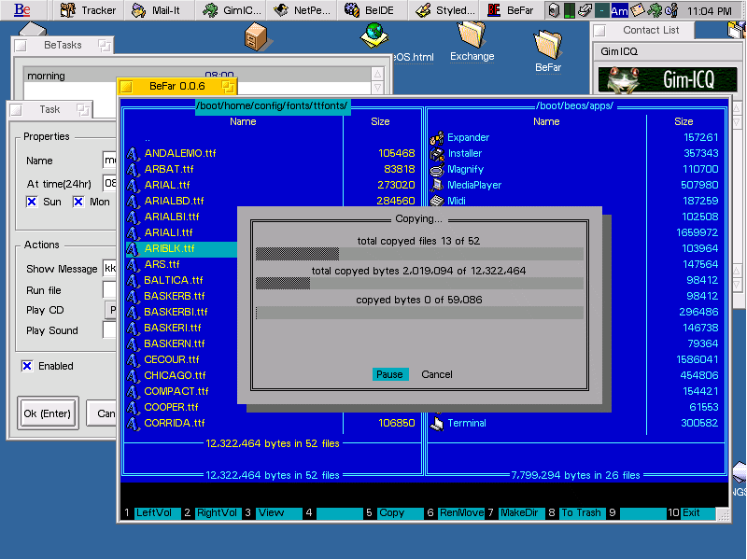Click Ok (Enter) in Task window
This screenshot has width=747, height=560.
pyautogui.click(x=48, y=413)
